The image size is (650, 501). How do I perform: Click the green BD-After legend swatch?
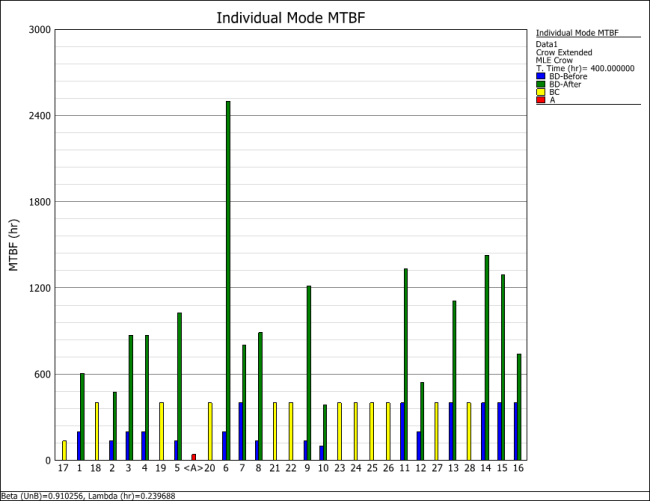click(x=540, y=84)
